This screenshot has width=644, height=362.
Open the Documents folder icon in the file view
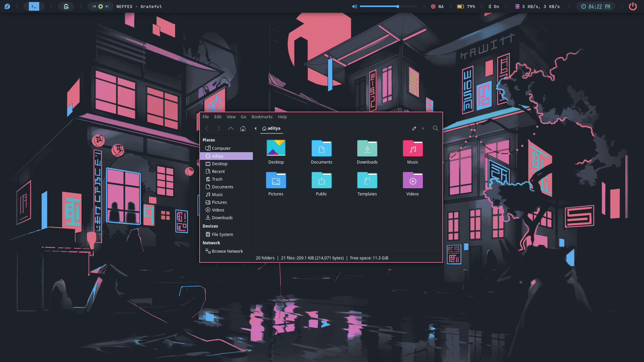[x=322, y=148]
